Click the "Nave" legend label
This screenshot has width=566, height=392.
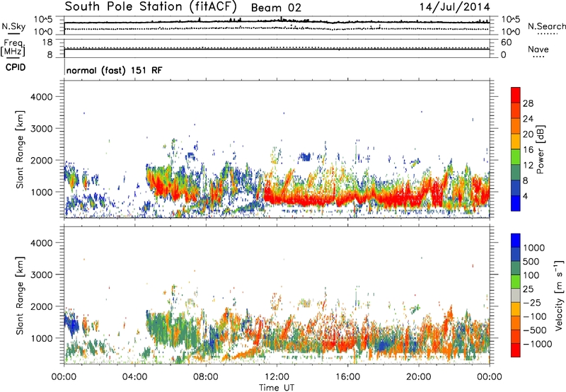pyautogui.click(x=538, y=49)
